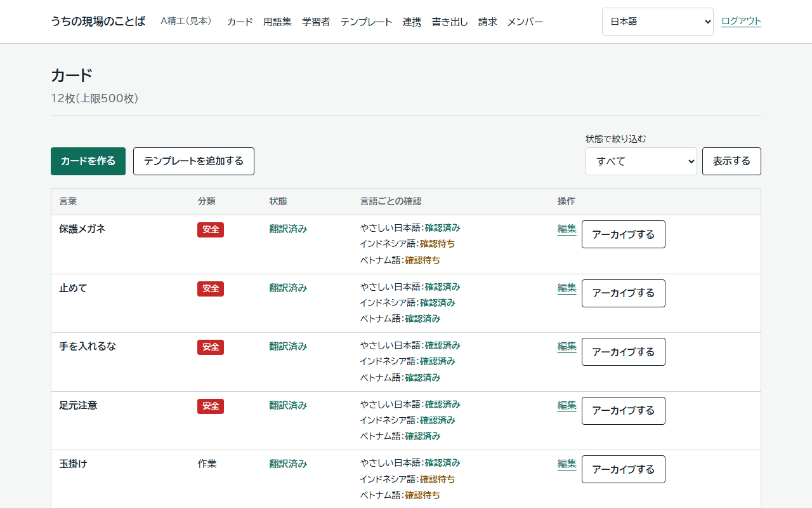Click インドネシア語:確認済み in 止めて row
Image resolution: width=812 pixels, height=508 pixels.
coord(408,303)
